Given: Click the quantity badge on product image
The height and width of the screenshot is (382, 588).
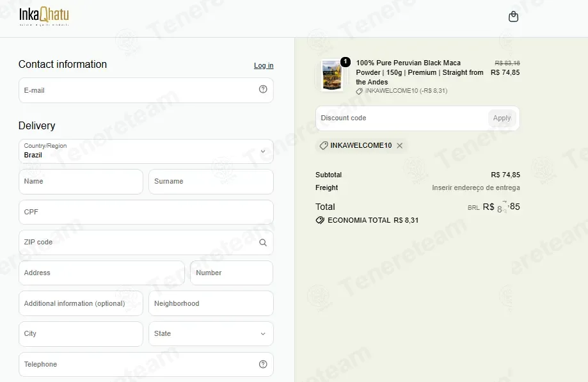Looking at the screenshot, I should [346, 62].
